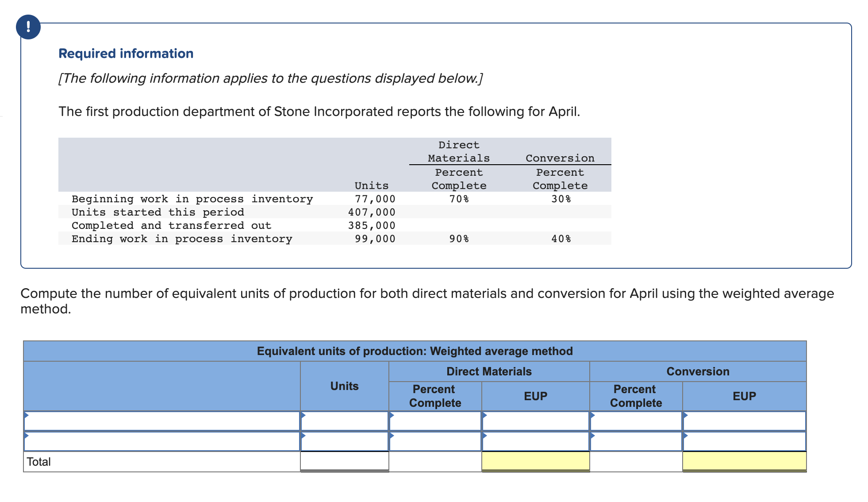Screen dimensions: 868x502
Task: Select first row Direct Materials Percent Complete cell
Action: click(435, 421)
